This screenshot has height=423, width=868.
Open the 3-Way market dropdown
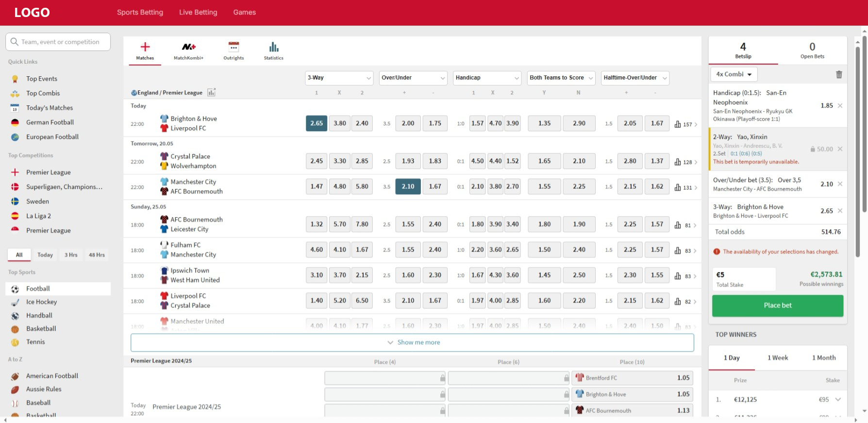[x=339, y=78]
